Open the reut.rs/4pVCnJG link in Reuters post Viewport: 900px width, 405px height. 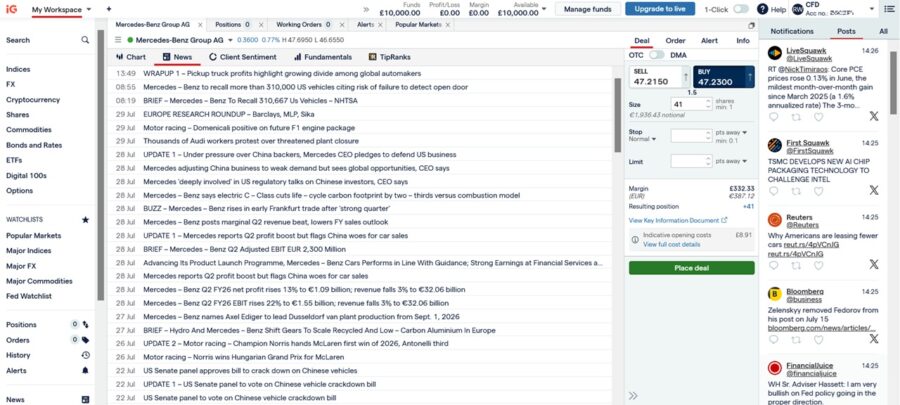(x=812, y=244)
